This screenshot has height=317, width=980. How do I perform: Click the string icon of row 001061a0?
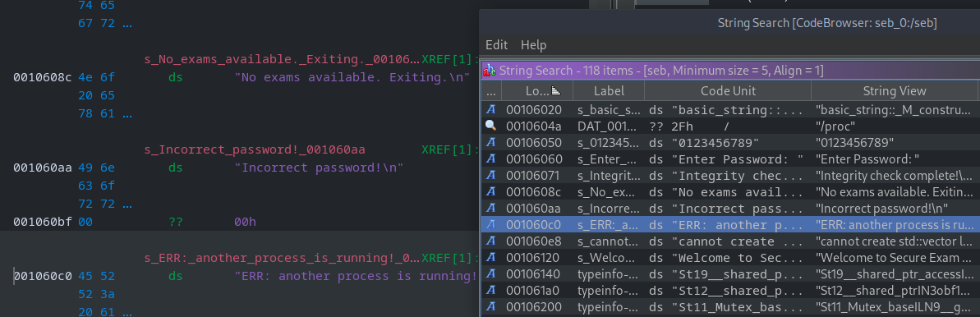pyautogui.click(x=490, y=290)
